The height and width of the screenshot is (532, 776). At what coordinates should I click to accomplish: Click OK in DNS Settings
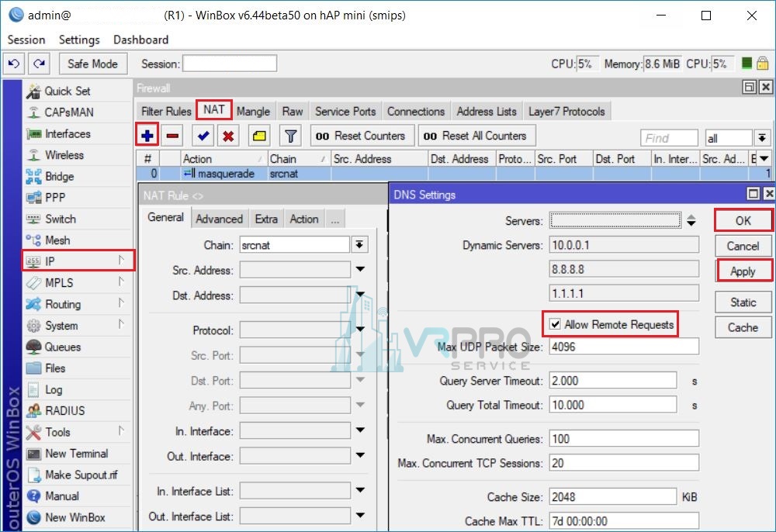[x=743, y=220]
